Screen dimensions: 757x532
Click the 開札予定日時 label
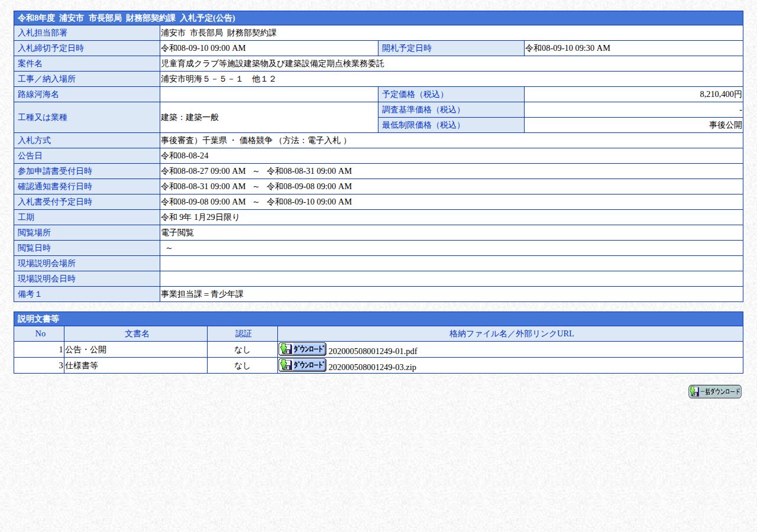pos(407,48)
